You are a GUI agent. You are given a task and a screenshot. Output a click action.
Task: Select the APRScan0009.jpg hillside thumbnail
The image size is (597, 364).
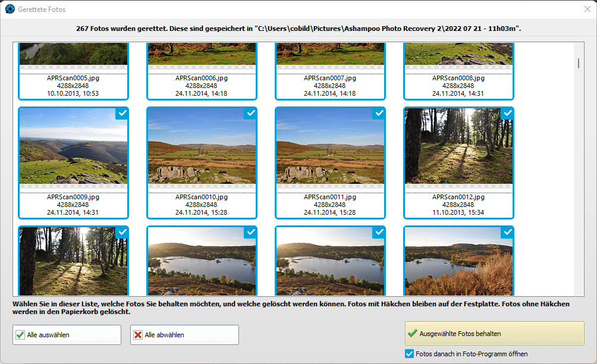point(73,146)
